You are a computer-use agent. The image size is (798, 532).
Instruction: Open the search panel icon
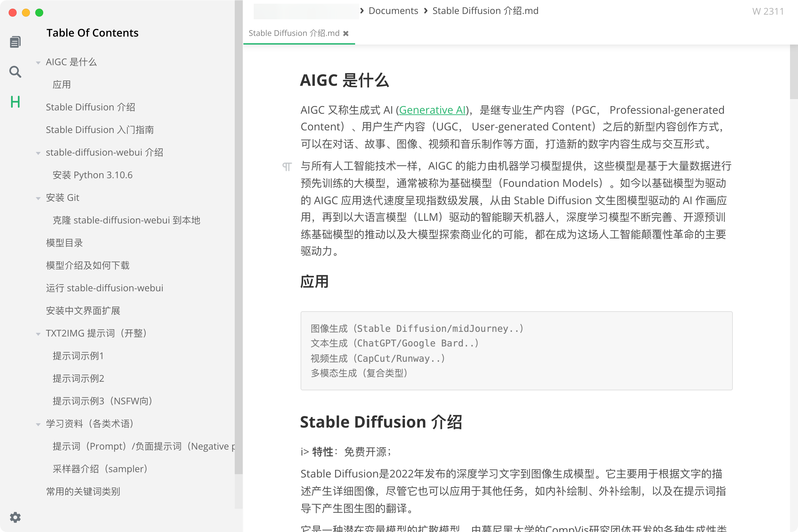coord(15,71)
